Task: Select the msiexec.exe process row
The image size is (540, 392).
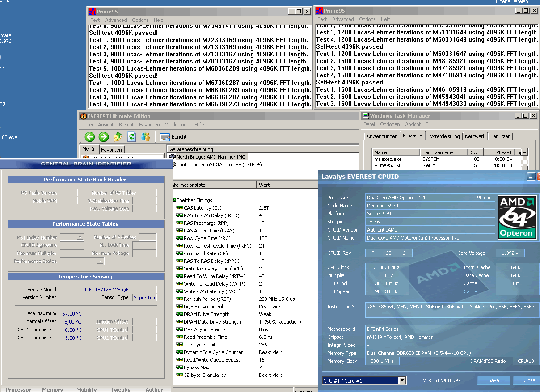Action: coord(447,159)
